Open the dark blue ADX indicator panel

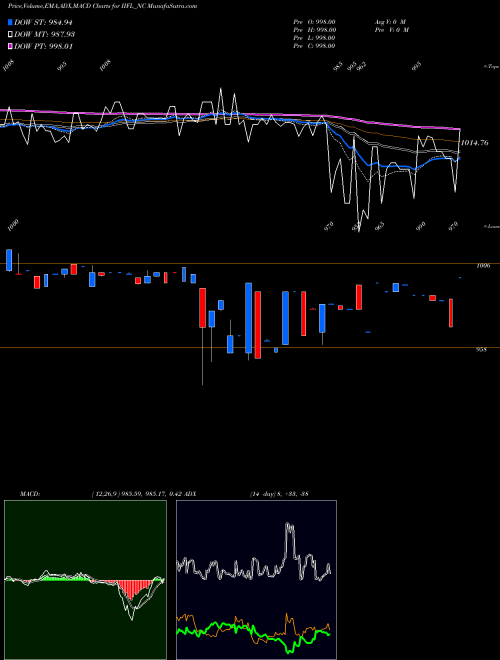click(x=256, y=580)
